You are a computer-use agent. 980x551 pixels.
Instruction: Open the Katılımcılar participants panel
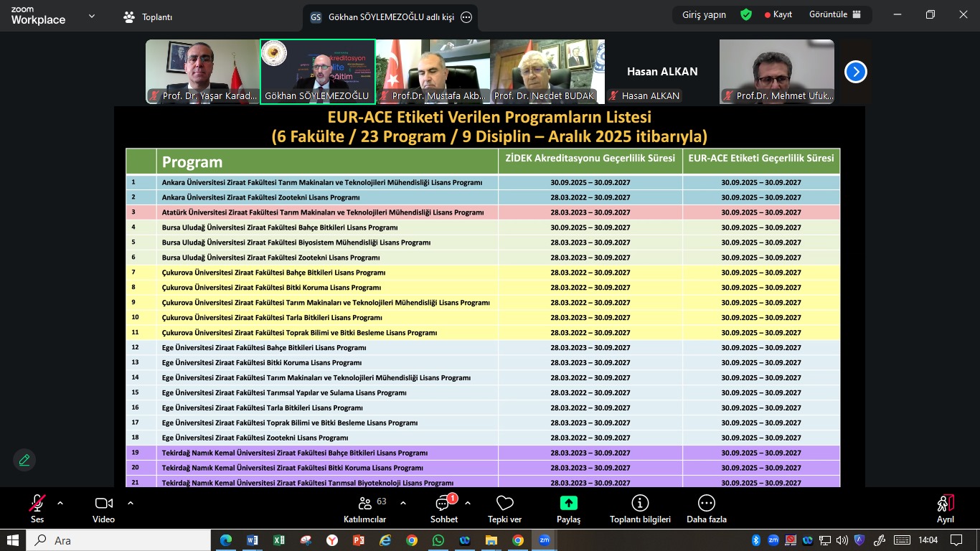[x=364, y=509]
